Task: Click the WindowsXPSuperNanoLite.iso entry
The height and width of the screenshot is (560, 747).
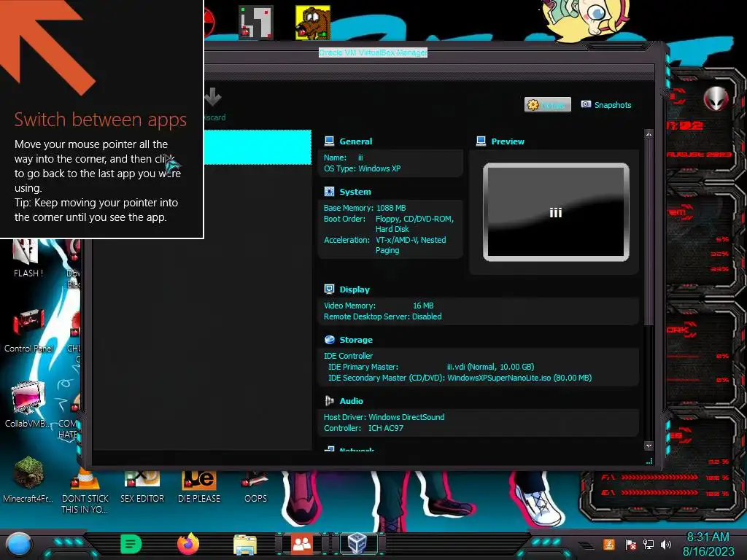Action: pyautogui.click(x=519, y=378)
